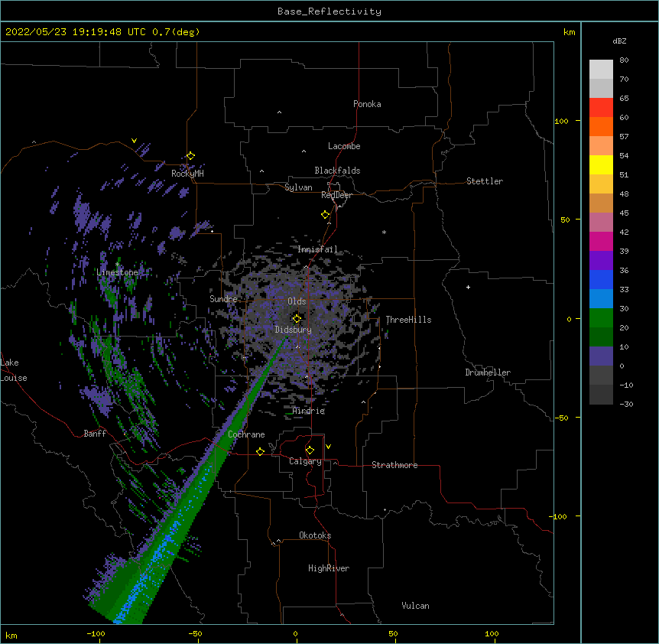Click the white plus marker north of Drumheller
Screen dimensions: 659x644
pyautogui.click(x=468, y=287)
